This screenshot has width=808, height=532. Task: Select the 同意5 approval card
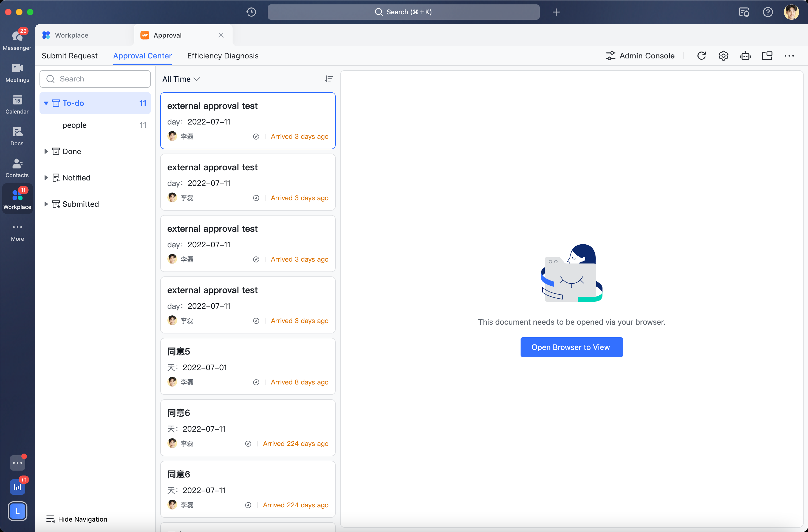tap(247, 366)
